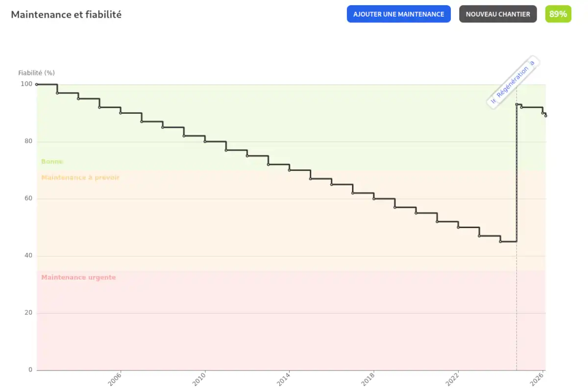Click the Maintenance à prévoir zone label
Viewport: 588px width, 392px height.
pos(80,177)
